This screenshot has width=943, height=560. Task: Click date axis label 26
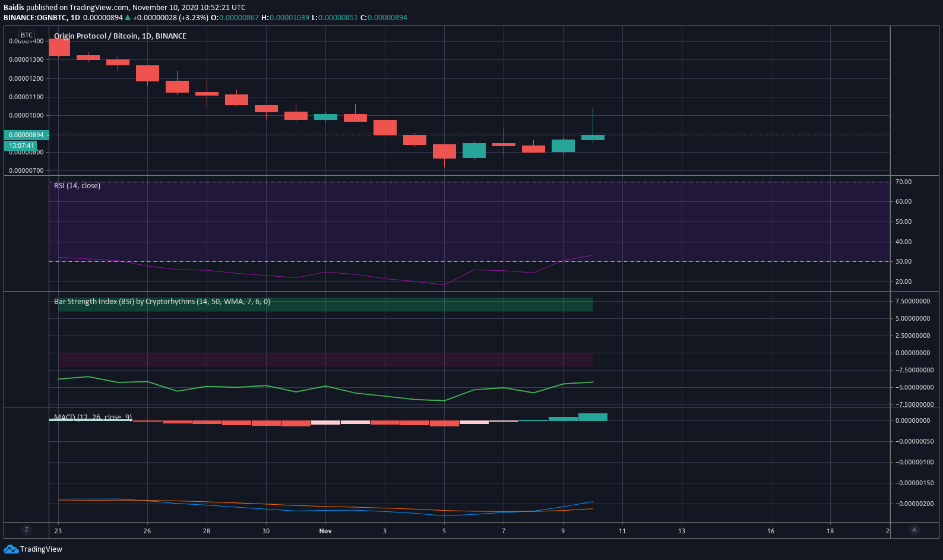pos(147,531)
